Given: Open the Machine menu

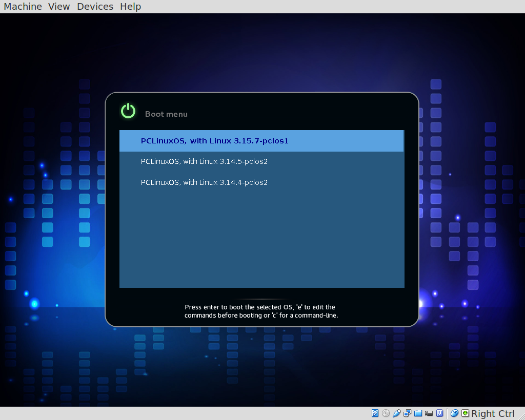Looking at the screenshot, I should click(x=23, y=6).
